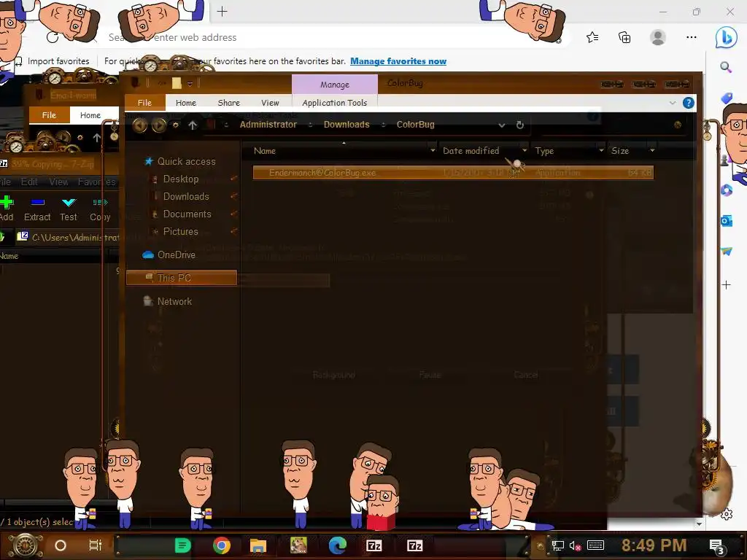Open the Application Tools tab
The image size is (747, 560).
[x=334, y=103]
